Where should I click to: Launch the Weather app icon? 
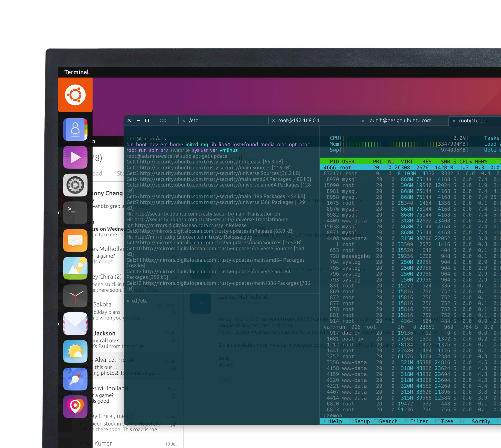click(75, 352)
